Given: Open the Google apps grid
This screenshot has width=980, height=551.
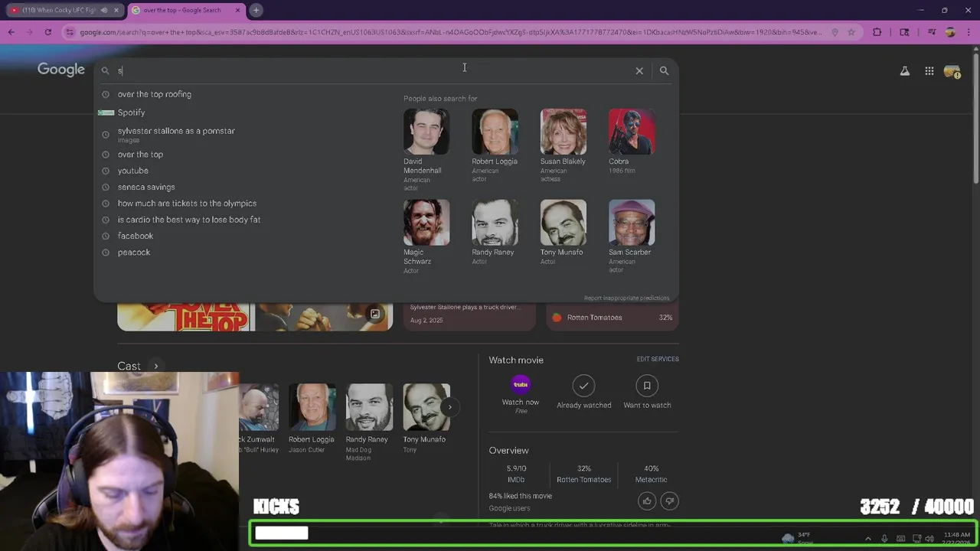Looking at the screenshot, I should click(929, 71).
